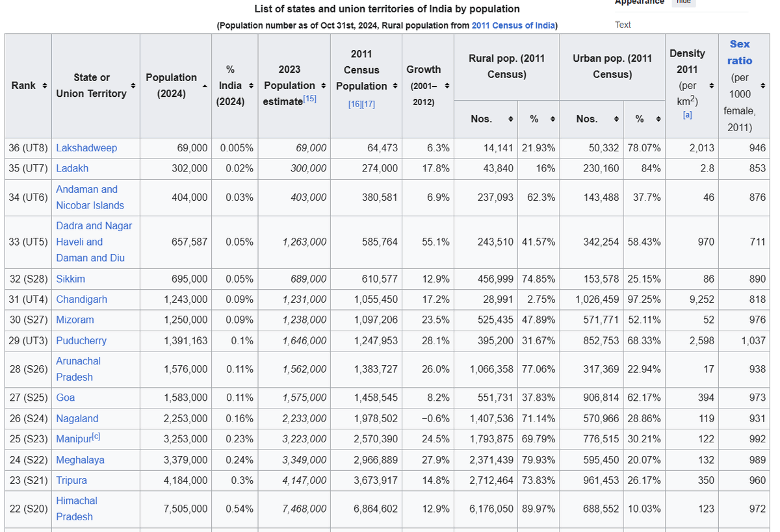Sort by Sex ratio column

(762, 85)
